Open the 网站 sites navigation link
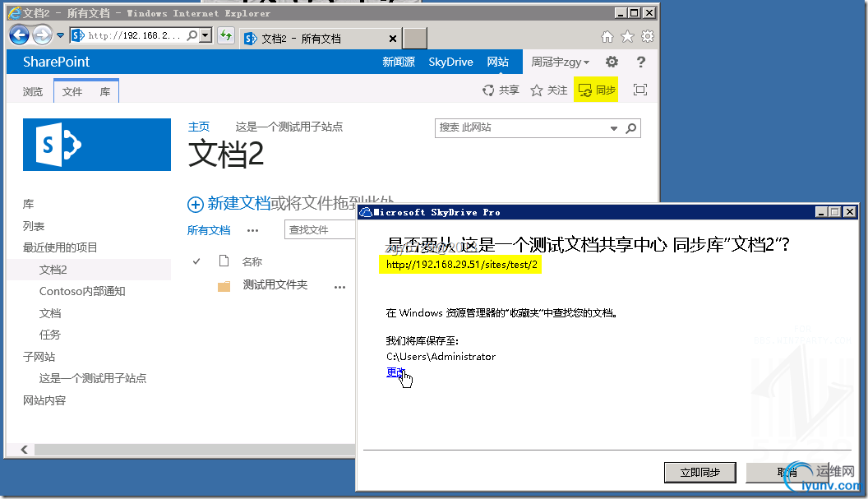Viewport: 868px width, 499px height. click(x=498, y=62)
